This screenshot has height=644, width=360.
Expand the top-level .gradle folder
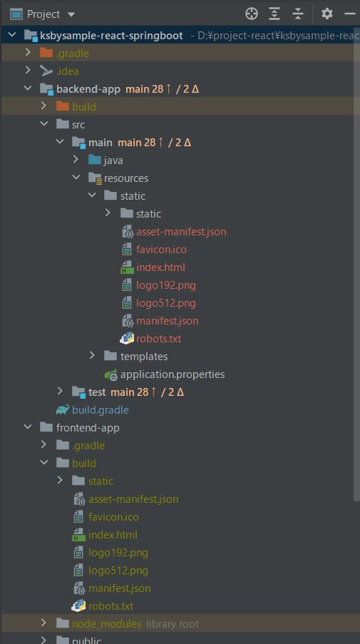click(28, 53)
